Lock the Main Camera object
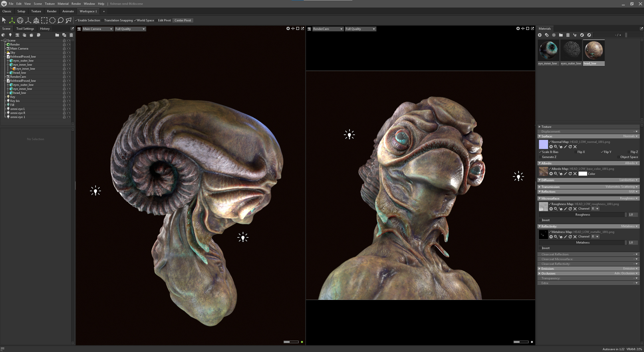Viewport: 644px width, 352px height. point(64,49)
